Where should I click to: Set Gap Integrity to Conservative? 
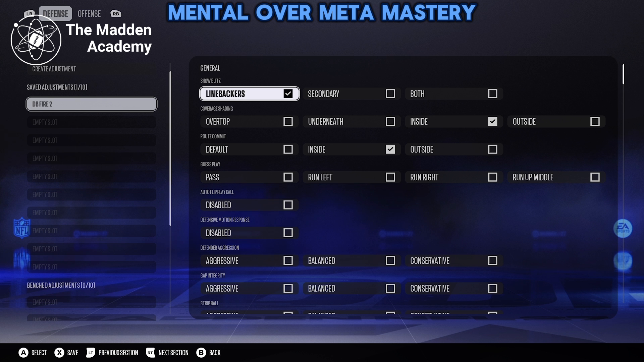tap(454, 289)
